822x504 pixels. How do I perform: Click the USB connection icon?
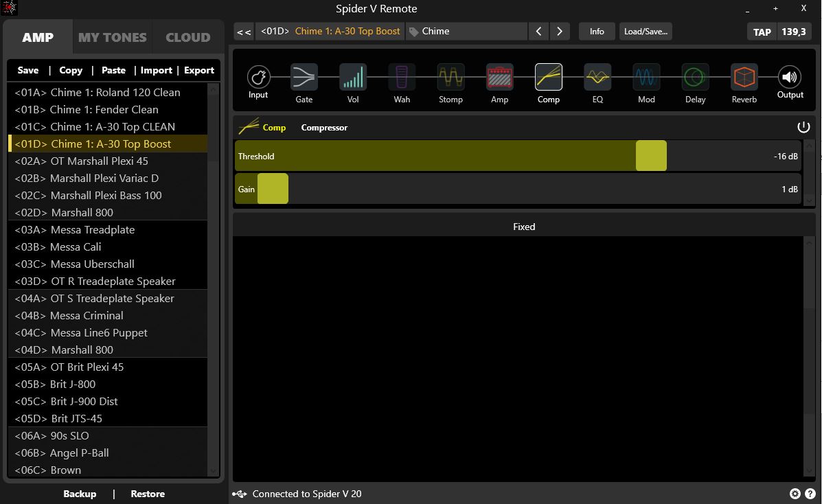click(x=240, y=494)
